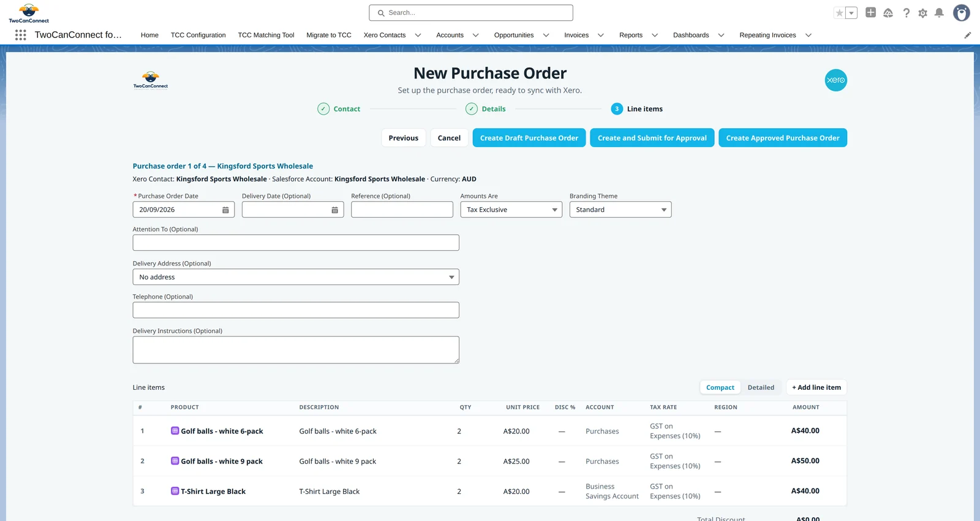Click the product icon for Golf balls 6-pack
980x521 pixels.
pyautogui.click(x=175, y=431)
